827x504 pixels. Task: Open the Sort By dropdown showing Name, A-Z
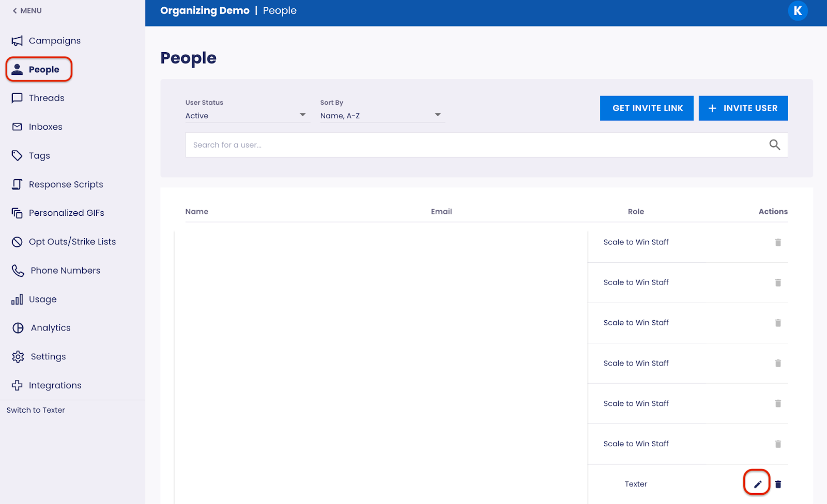[x=382, y=116]
